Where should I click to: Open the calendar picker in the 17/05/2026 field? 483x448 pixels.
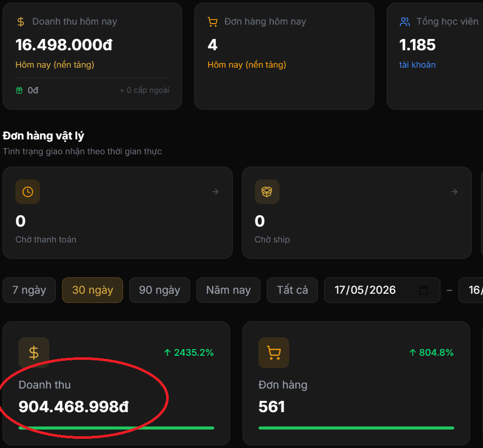click(424, 290)
